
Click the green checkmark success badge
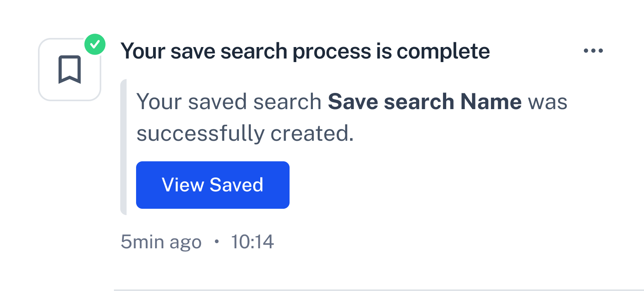[95, 44]
